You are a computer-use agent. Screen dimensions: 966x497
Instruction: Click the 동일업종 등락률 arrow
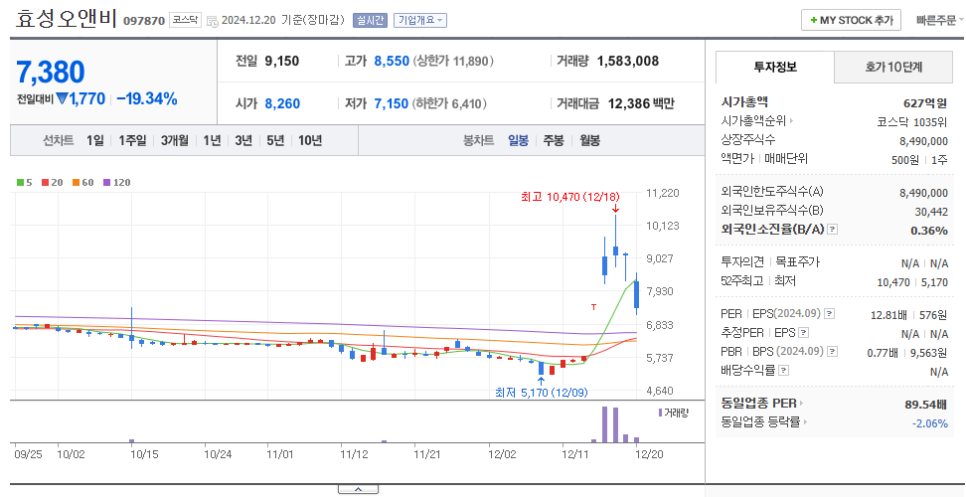[x=805, y=422]
